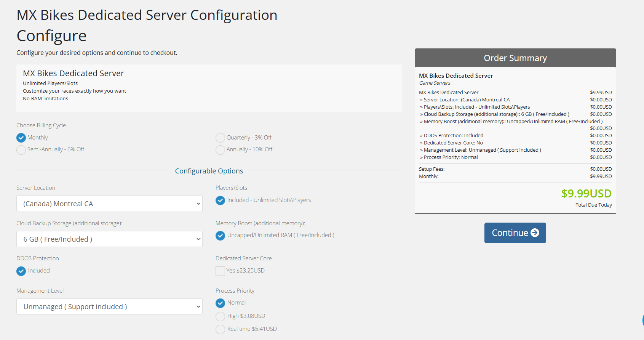The height and width of the screenshot is (340, 644).
Task: Click the 'Monthly:' line in order summary
Action: (x=515, y=176)
